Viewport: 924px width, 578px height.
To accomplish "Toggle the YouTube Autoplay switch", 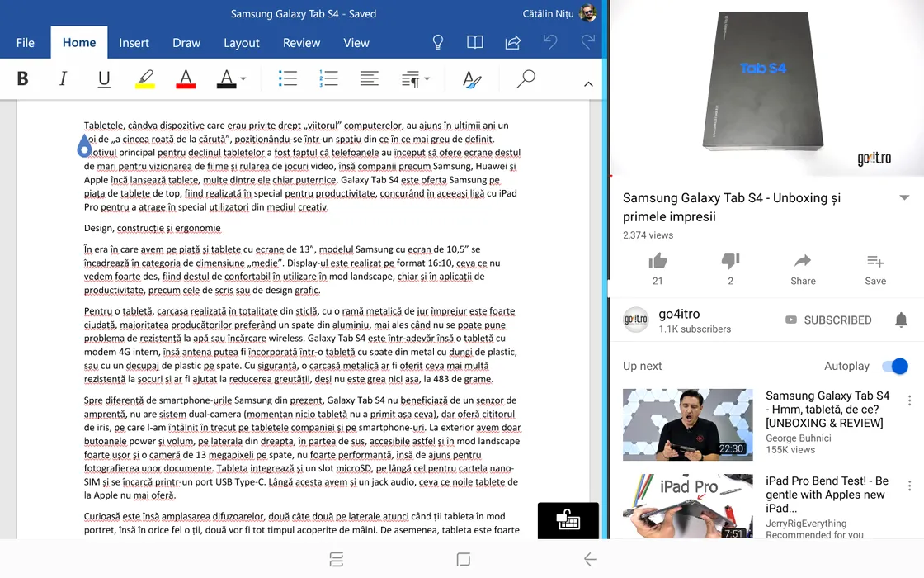I will pos(894,366).
